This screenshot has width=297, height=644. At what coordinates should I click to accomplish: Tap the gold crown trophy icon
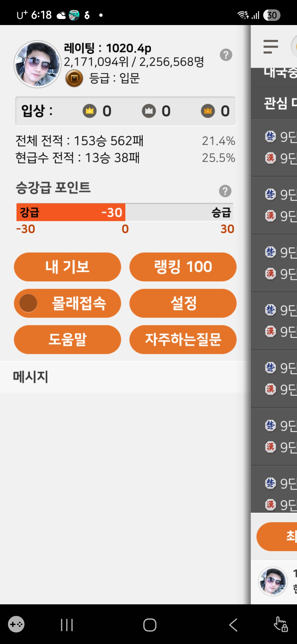click(90, 111)
